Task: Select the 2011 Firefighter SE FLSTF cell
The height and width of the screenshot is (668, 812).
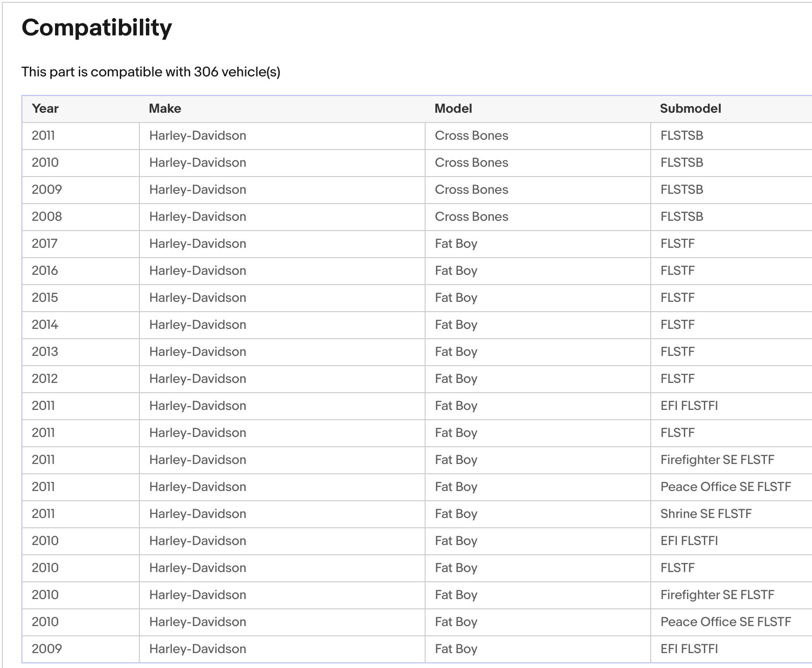Action: pos(717,460)
